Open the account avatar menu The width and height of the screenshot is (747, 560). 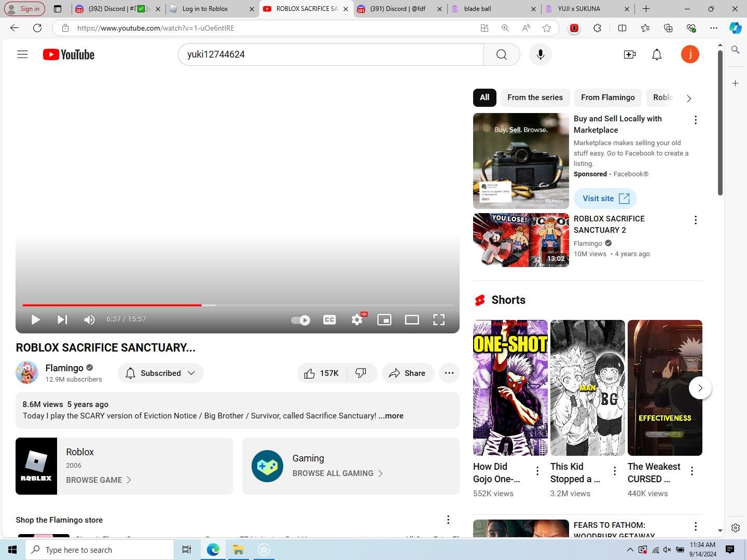[x=690, y=54]
